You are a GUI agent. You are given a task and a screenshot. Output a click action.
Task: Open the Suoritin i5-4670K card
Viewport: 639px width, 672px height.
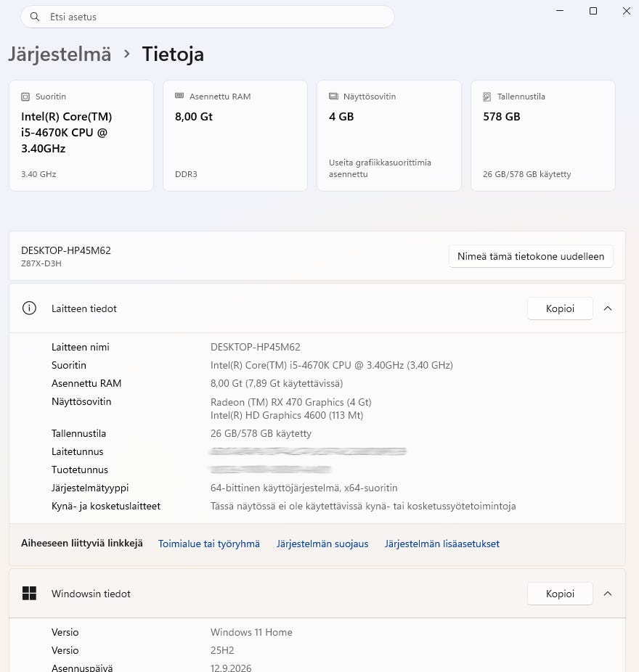coord(81,136)
